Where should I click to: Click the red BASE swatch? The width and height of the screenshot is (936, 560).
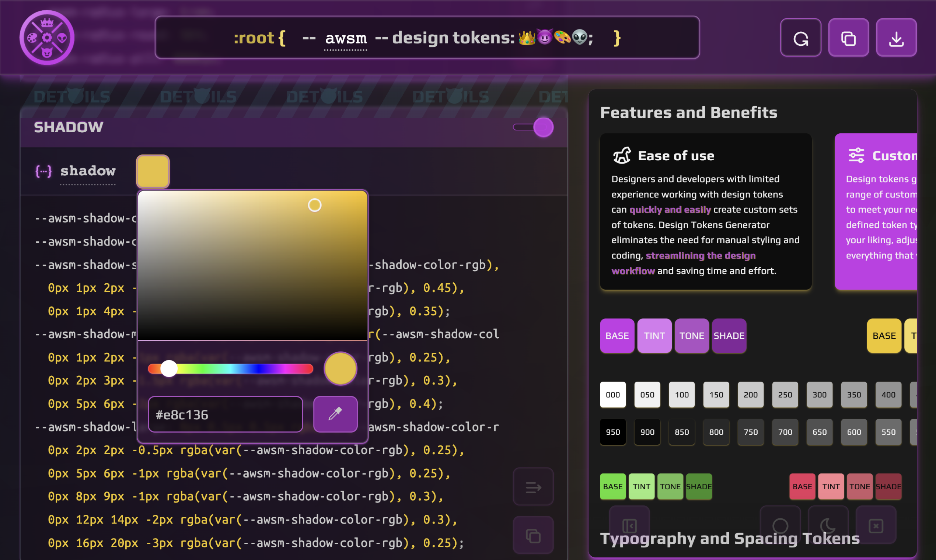click(802, 486)
